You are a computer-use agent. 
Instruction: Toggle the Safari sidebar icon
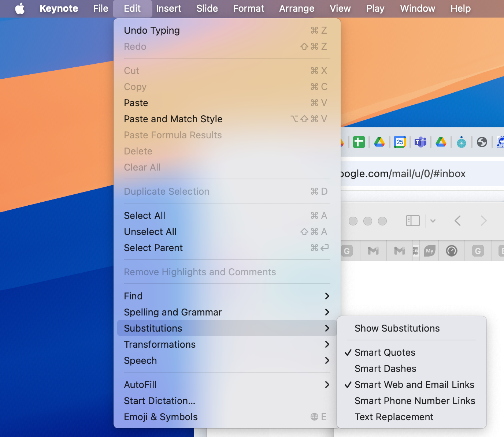(413, 221)
